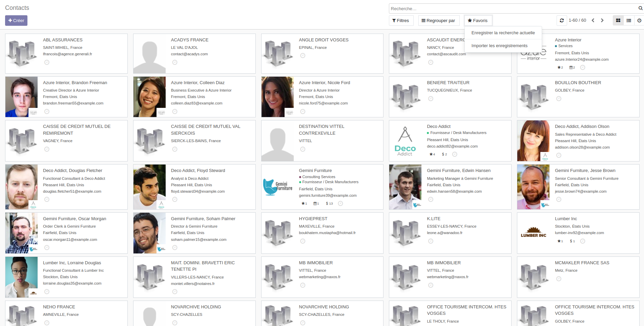This screenshot has width=644, height=326.
Task: Click dollar sales icon on Deco Addict card
Action: pyautogui.click(x=444, y=154)
